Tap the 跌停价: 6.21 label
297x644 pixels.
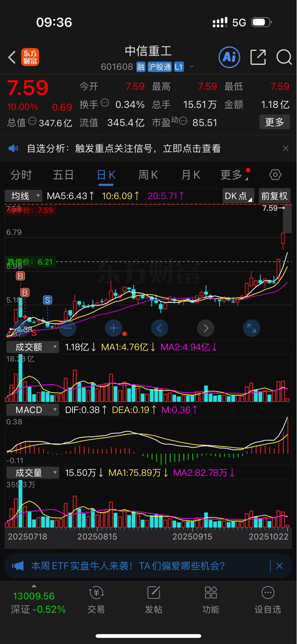(30, 262)
